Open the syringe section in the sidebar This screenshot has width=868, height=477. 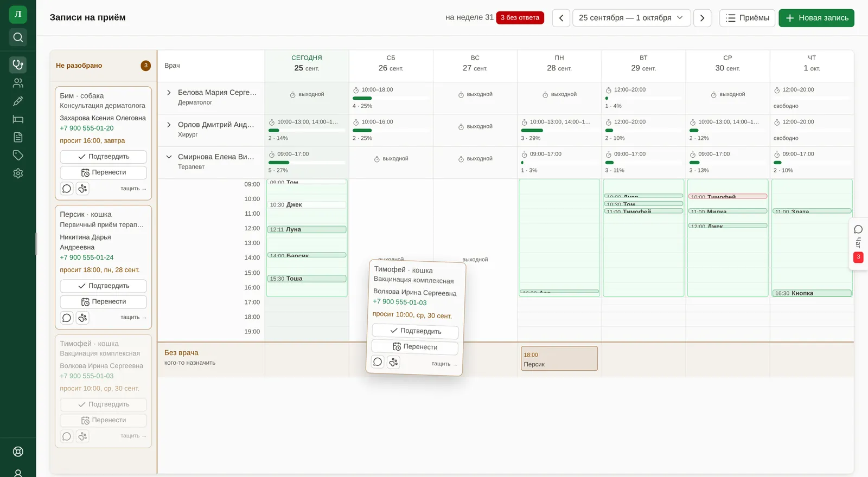pyautogui.click(x=18, y=101)
